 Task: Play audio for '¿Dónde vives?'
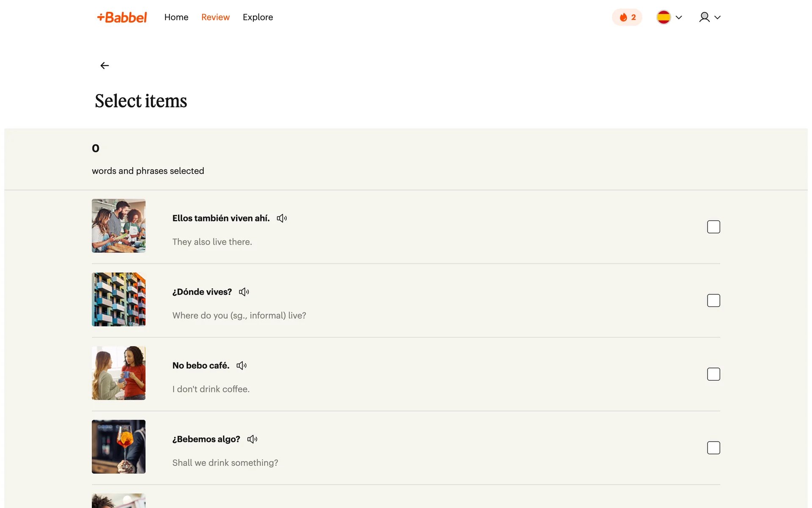244,292
